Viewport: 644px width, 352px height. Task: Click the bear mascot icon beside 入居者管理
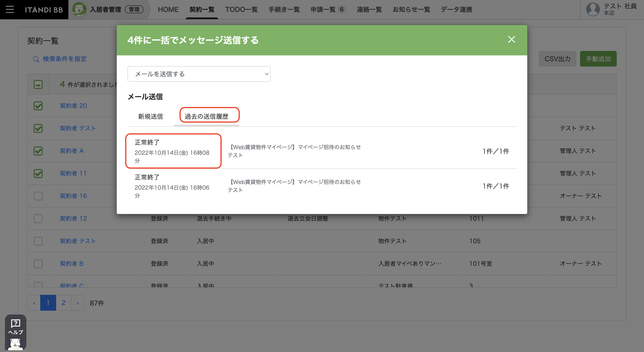pos(79,9)
